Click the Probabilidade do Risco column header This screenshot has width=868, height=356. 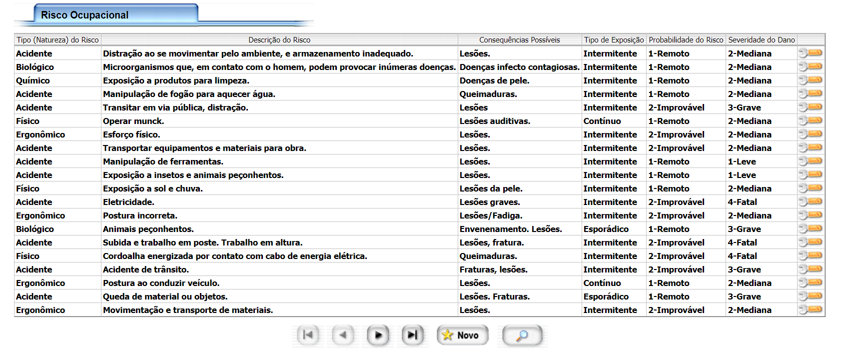coord(686,40)
